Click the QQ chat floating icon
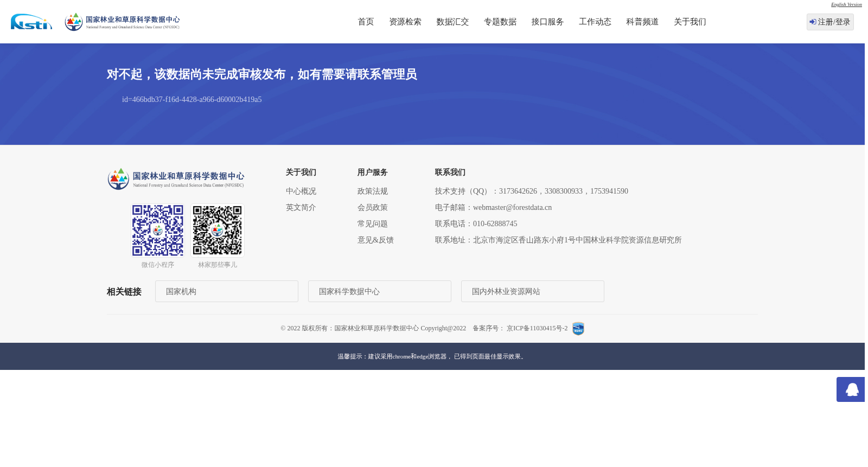Image resolution: width=868 pixels, height=467 pixels. tap(851, 389)
